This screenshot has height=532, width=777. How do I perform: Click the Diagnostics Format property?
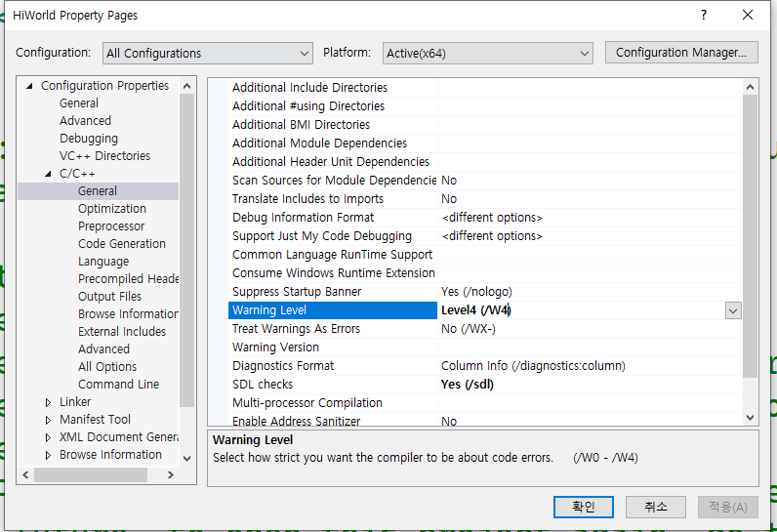283,366
